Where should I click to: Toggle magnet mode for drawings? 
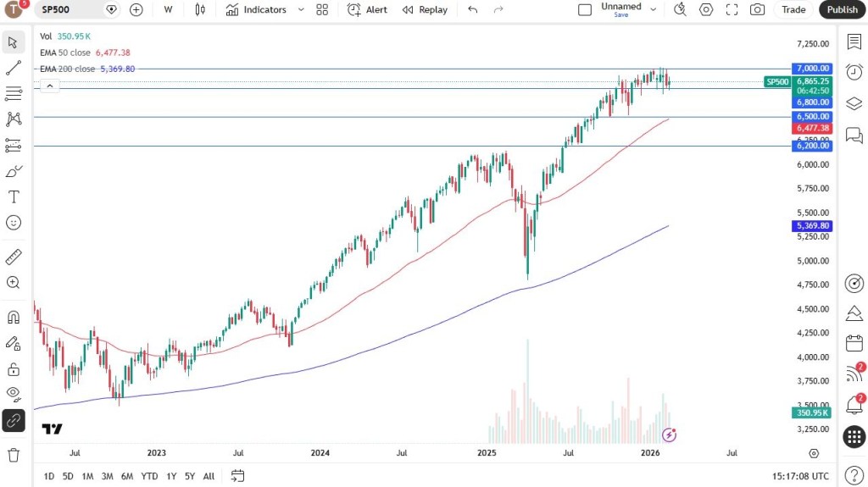pyautogui.click(x=14, y=318)
